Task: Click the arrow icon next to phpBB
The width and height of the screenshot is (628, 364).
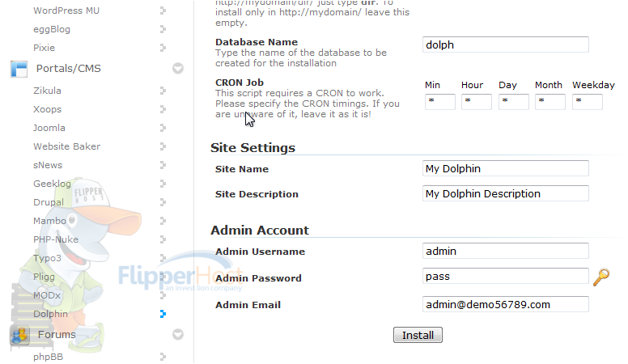Action: (163, 357)
